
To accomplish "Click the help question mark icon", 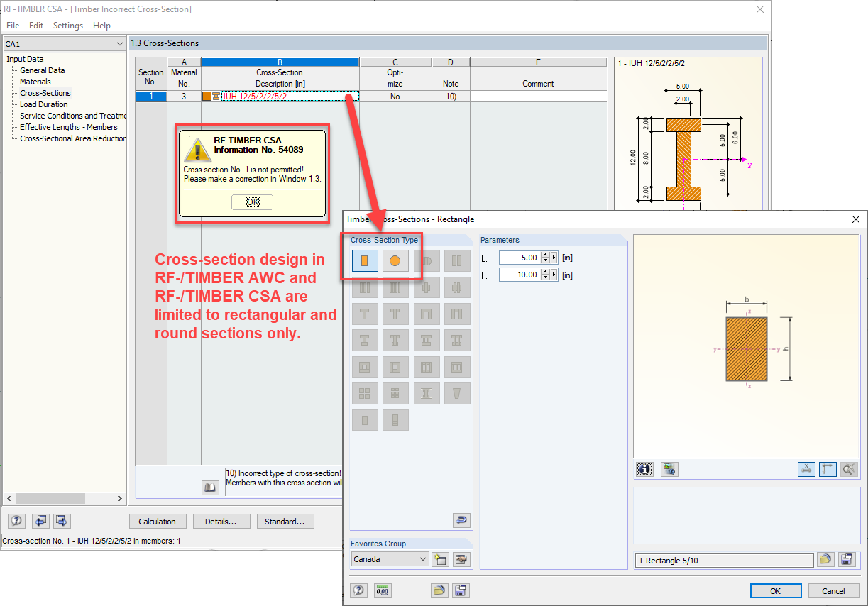I will coord(358,590).
